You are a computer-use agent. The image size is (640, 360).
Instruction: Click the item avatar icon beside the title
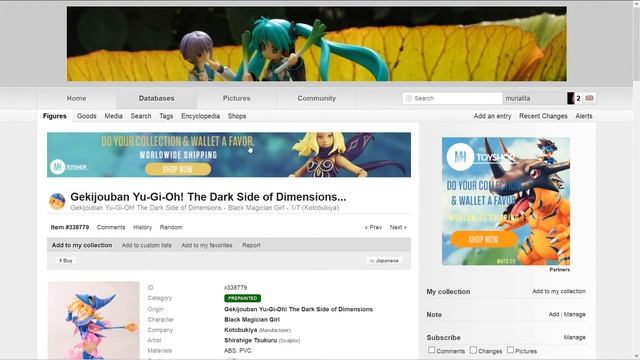(x=57, y=201)
